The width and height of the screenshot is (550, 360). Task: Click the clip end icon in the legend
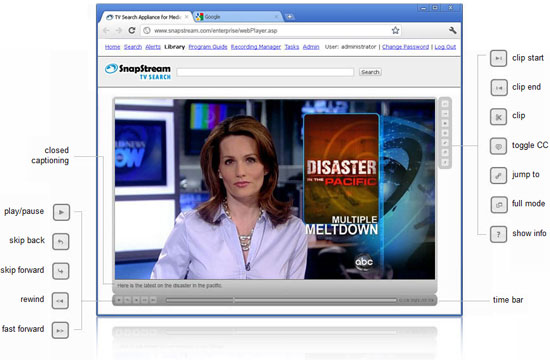tap(498, 88)
